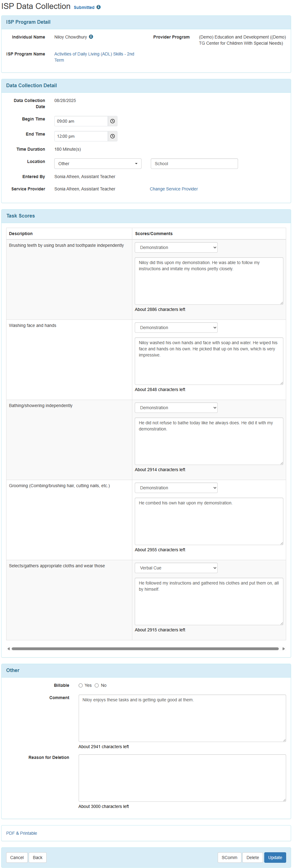Open the Verbal Cue dropdown for selecting clothes
The height and width of the screenshot is (868, 292).
[176, 568]
